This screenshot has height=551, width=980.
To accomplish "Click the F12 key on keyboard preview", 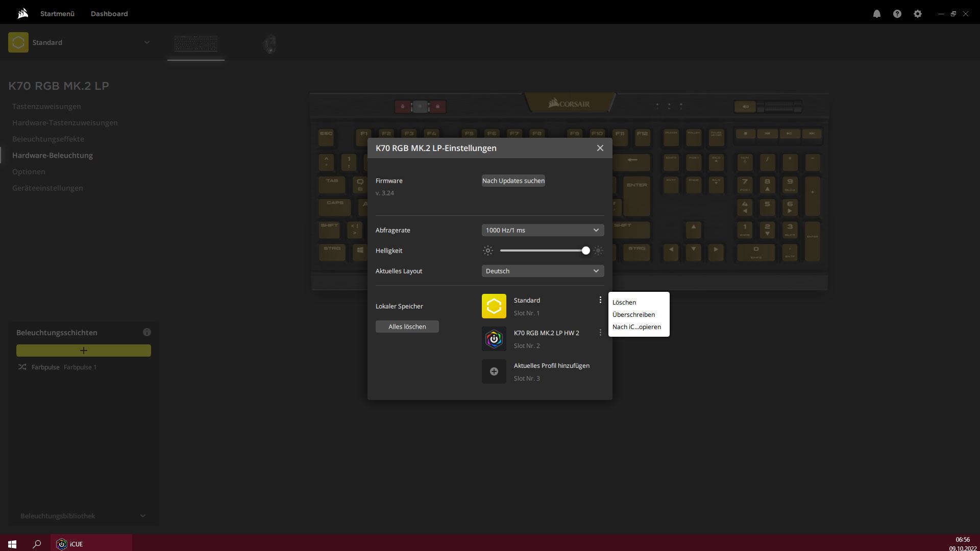I will coord(642,137).
